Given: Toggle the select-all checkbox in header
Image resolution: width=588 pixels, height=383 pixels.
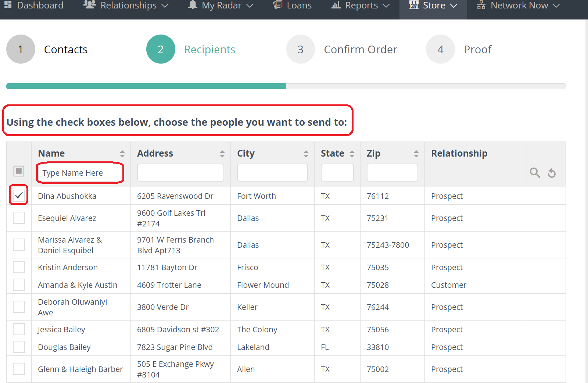Looking at the screenshot, I should tap(19, 171).
